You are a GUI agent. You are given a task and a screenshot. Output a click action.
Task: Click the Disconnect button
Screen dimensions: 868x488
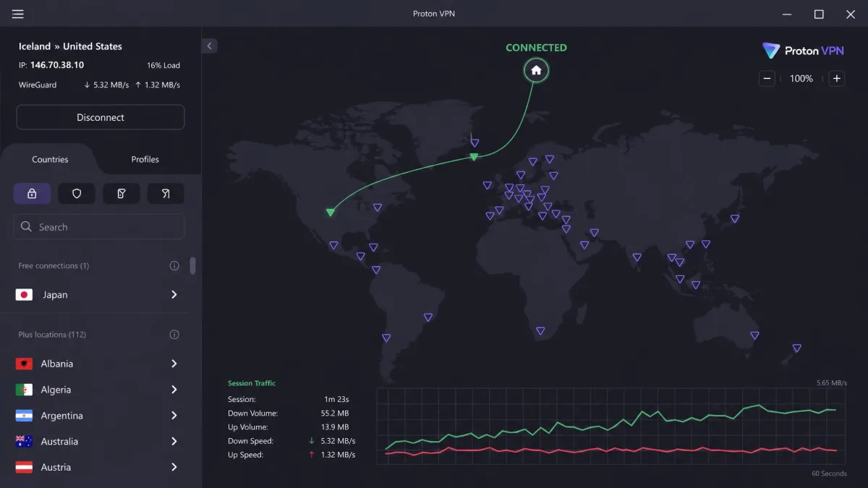pyautogui.click(x=101, y=117)
